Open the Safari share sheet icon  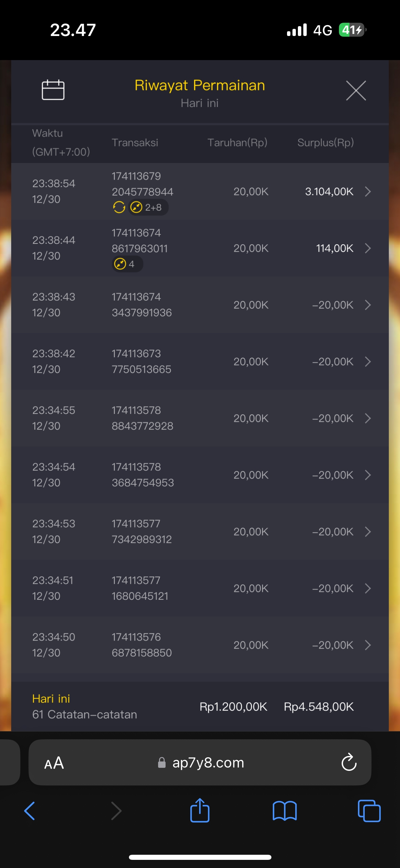click(200, 811)
